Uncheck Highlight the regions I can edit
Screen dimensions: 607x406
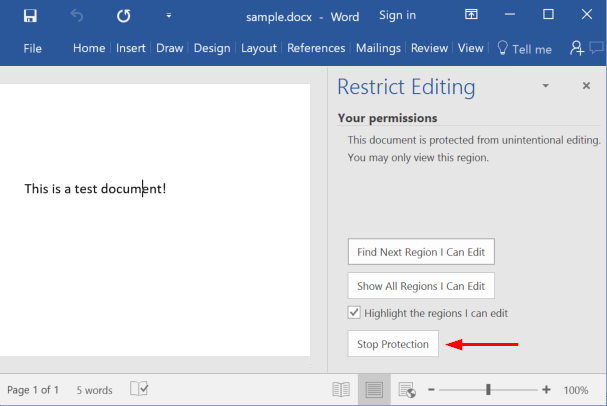point(354,313)
